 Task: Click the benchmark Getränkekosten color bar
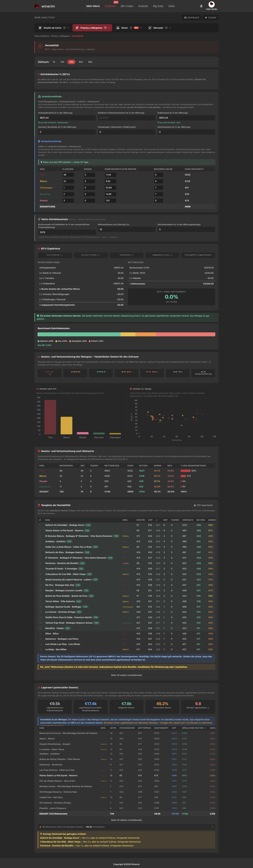[x=126, y=334]
